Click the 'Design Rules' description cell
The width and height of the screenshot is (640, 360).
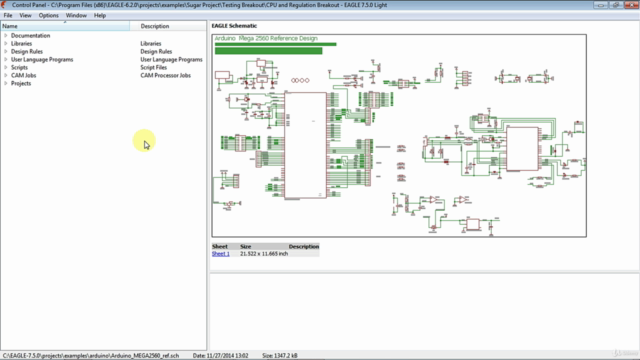coord(156,51)
